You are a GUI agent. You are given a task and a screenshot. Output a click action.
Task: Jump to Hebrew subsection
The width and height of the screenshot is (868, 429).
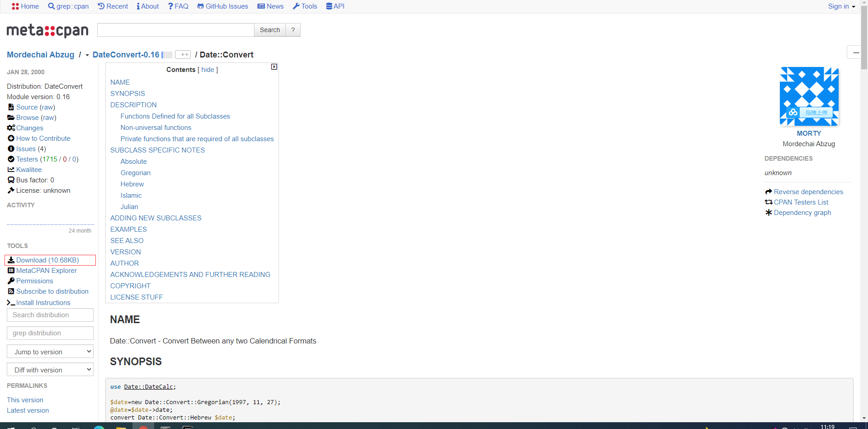(132, 184)
